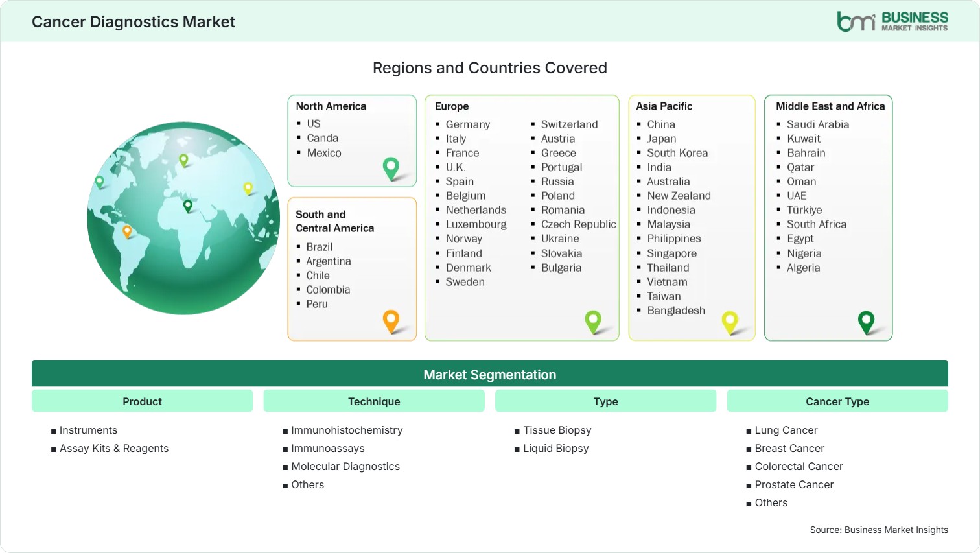This screenshot has width=980, height=553.
Task: Click the Cancer Diagnostics Market title
Action: click(x=134, y=22)
